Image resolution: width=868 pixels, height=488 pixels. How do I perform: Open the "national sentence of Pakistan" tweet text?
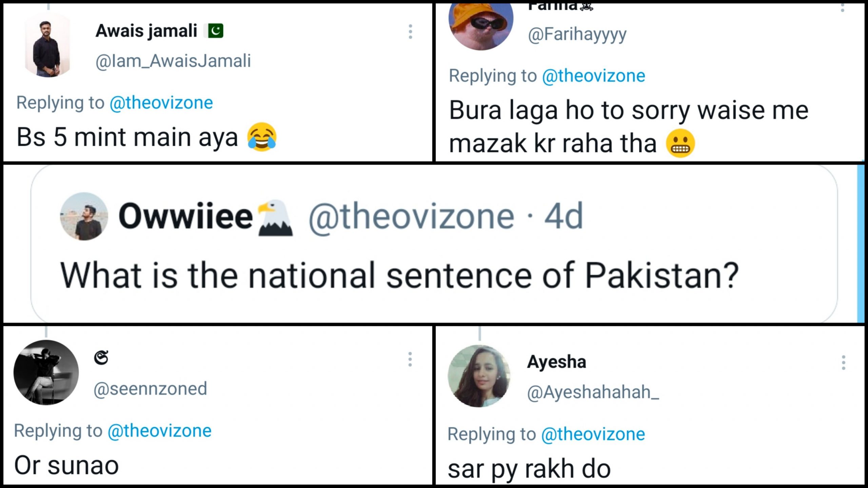(x=399, y=275)
